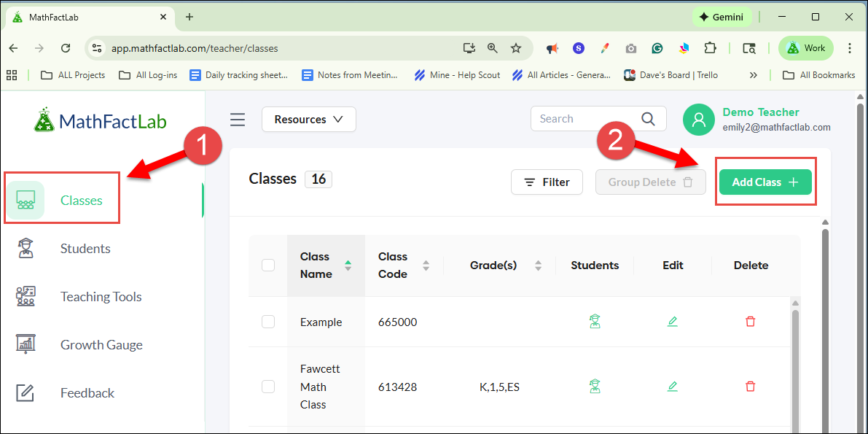Click the browser back arrow

(x=13, y=48)
